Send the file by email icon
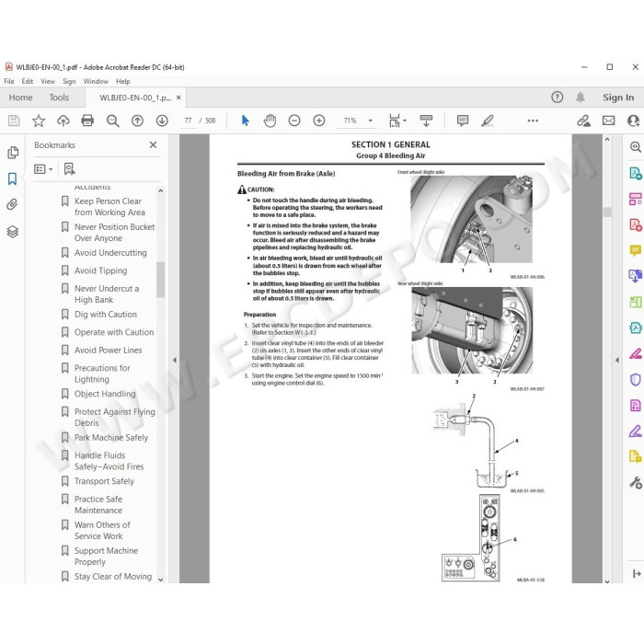The width and height of the screenshot is (644, 644). (608, 121)
